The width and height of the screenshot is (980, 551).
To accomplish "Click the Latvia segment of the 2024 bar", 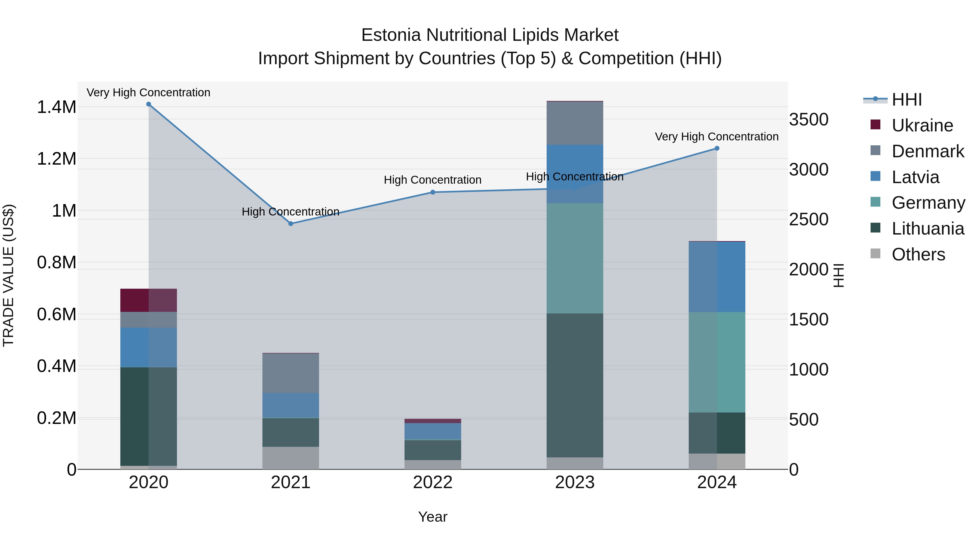I will (x=717, y=277).
